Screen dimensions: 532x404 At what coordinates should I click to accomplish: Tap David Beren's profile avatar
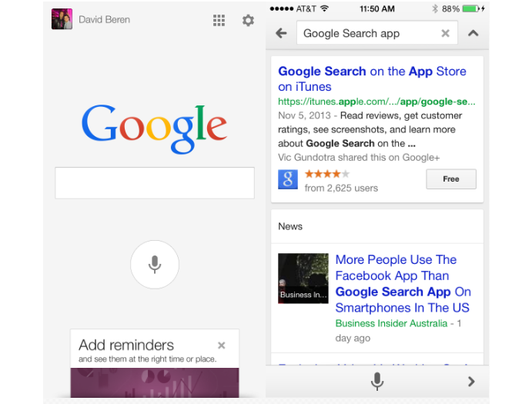62,19
